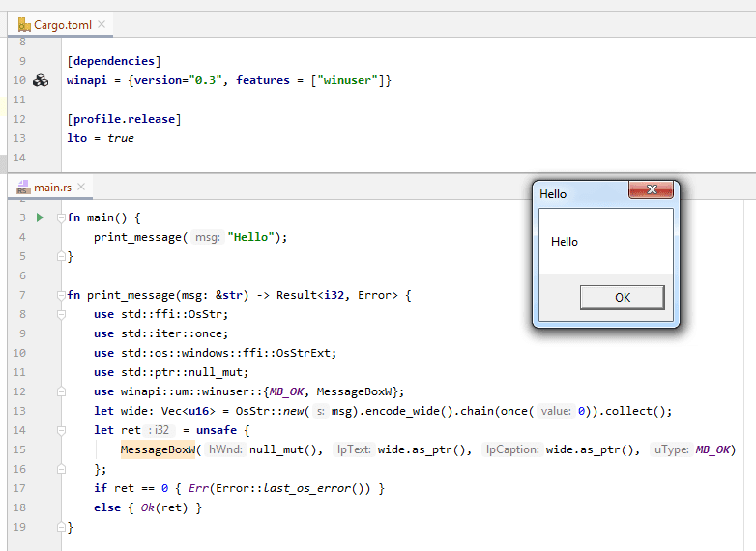Switch to the main.rs tab
The height and width of the screenshot is (551, 756).
tap(50, 187)
